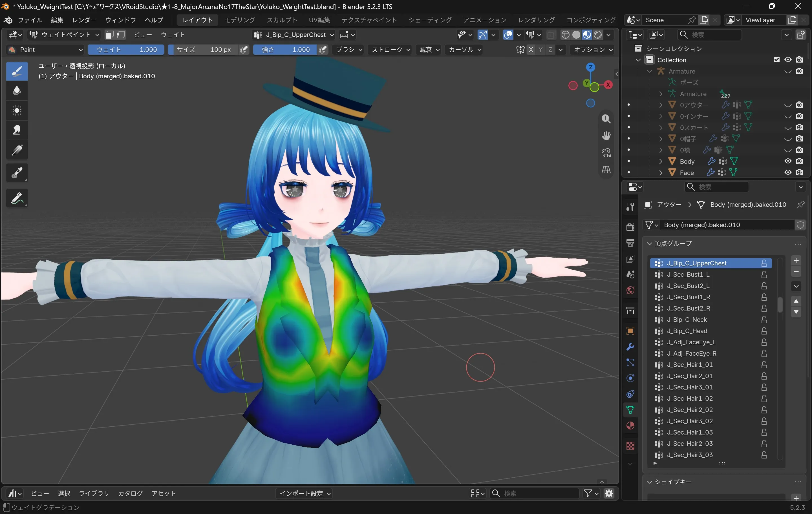Add a new vertex group with plus
812x514 pixels.
coord(796,261)
